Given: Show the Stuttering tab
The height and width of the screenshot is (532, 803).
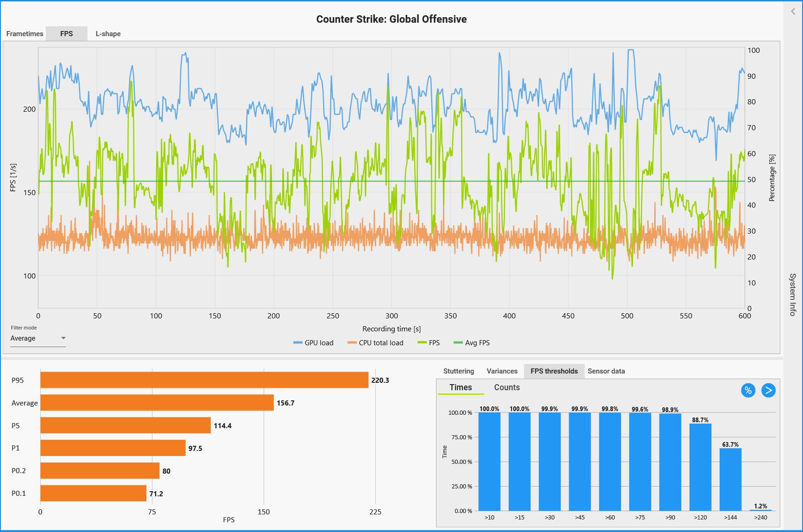Looking at the screenshot, I should (x=458, y=371).
